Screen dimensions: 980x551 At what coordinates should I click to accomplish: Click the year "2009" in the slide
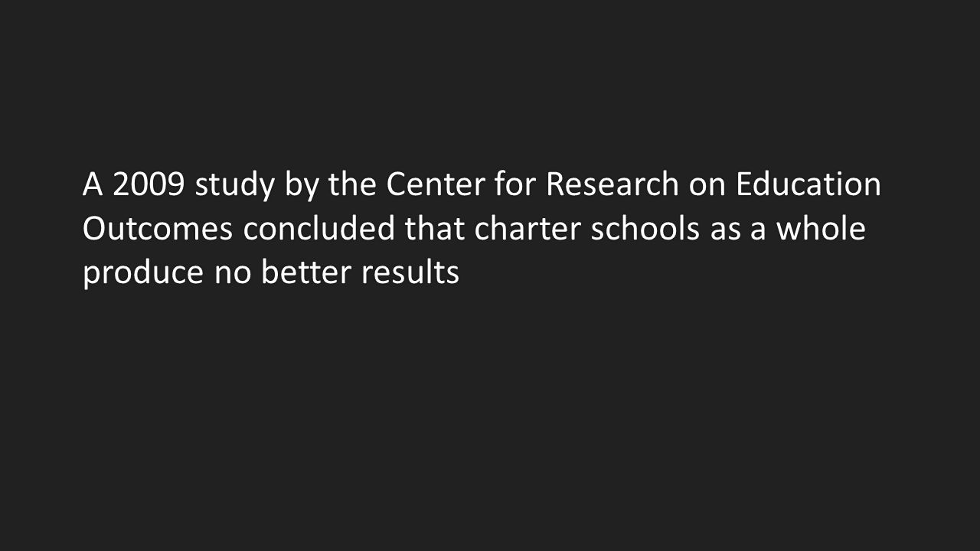(x=148, y=184)
